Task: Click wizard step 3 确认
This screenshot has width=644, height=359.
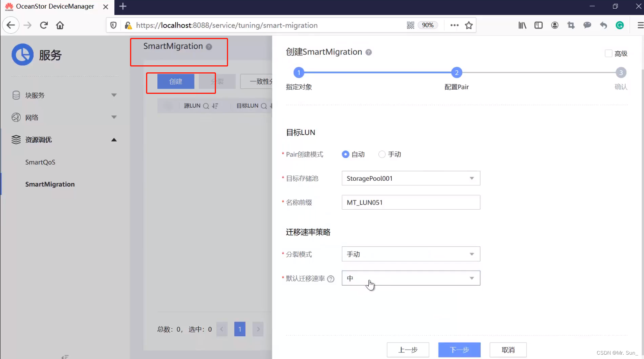Action: pos(621,72)
